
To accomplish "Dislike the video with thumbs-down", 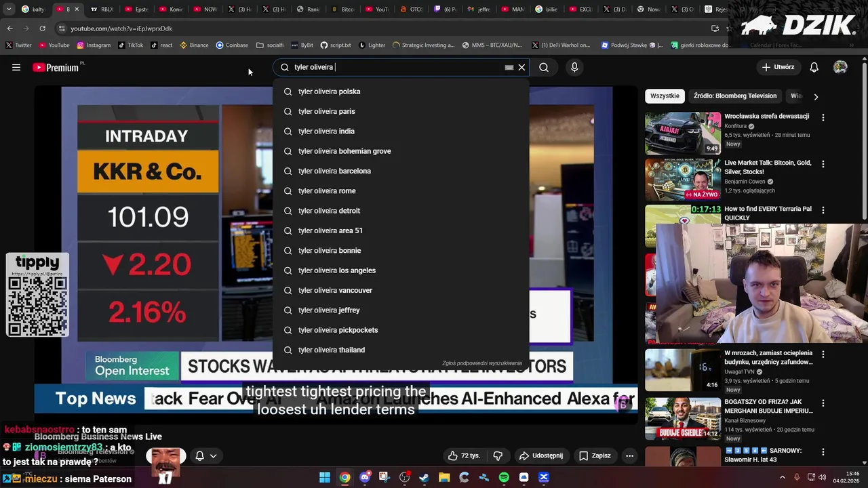I will 498,455.
